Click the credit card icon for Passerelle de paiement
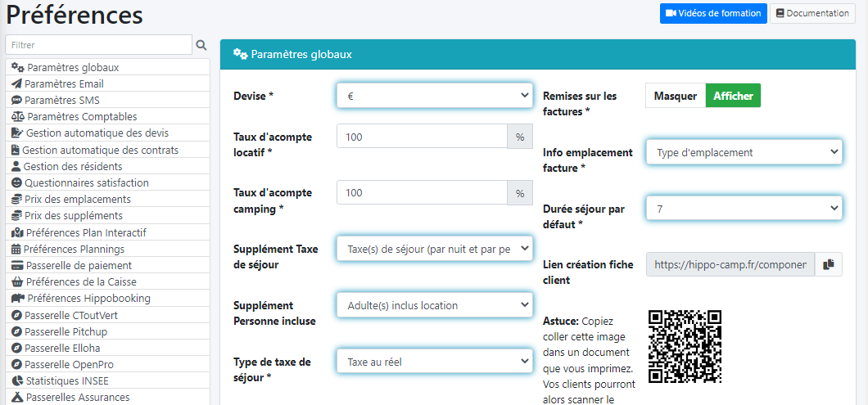 pos(16,266)
